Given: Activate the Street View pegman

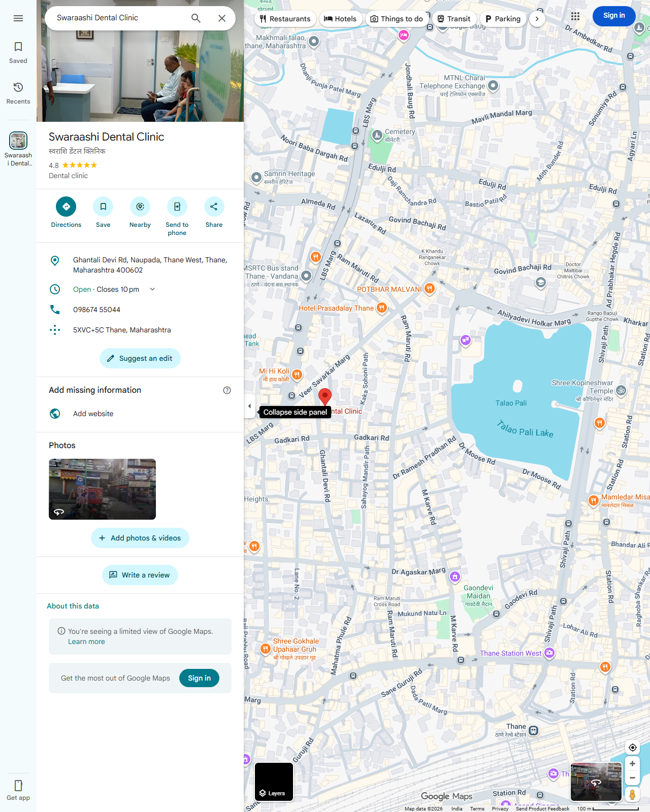Looking at the screenshot, I should tap(632, 795).
